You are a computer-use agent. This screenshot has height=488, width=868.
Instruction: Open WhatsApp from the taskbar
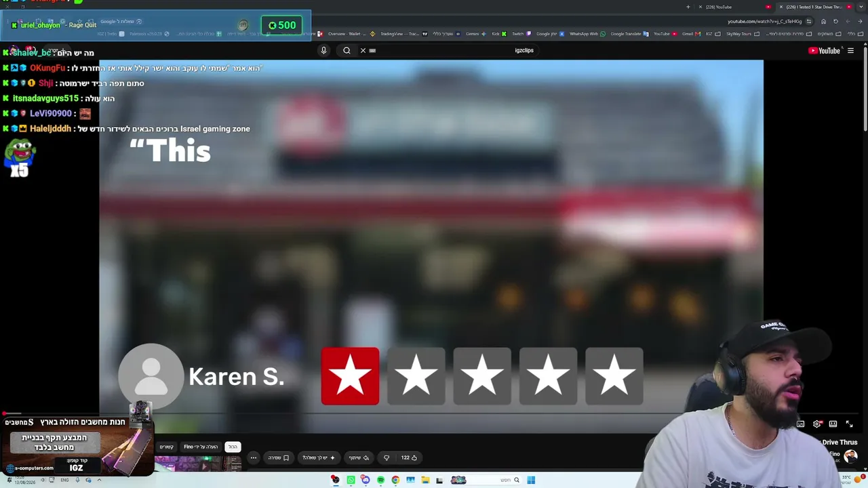tap(351, 480)
